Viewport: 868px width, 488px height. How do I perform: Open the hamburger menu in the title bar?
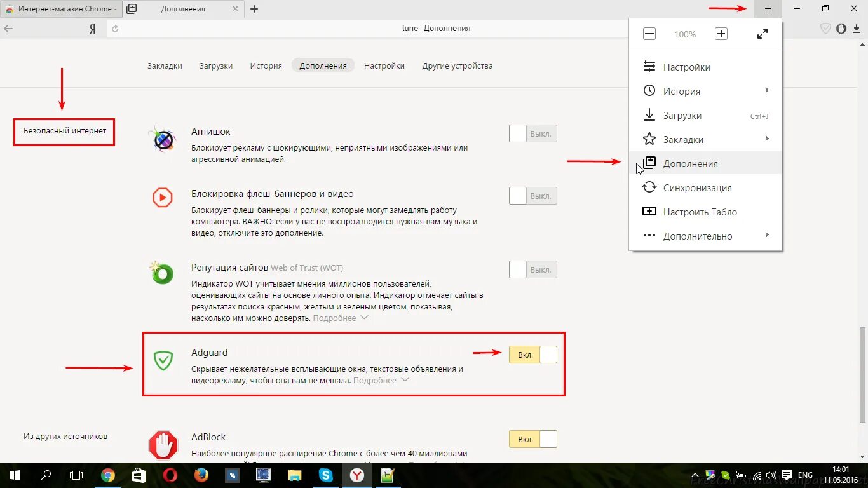pos(768,9)
